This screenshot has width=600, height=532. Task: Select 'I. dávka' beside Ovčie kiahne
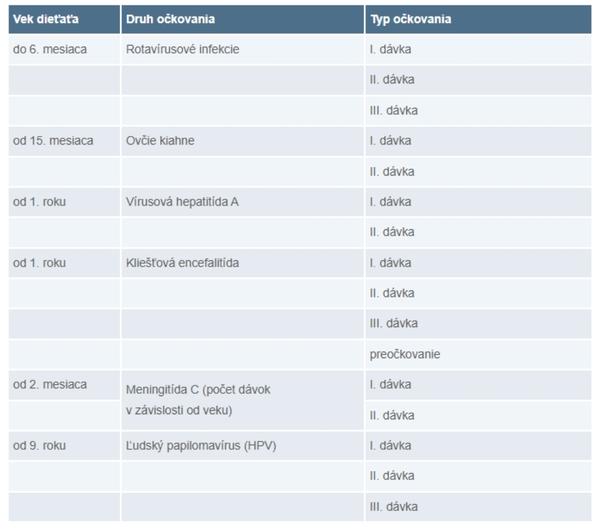point(391,141)
